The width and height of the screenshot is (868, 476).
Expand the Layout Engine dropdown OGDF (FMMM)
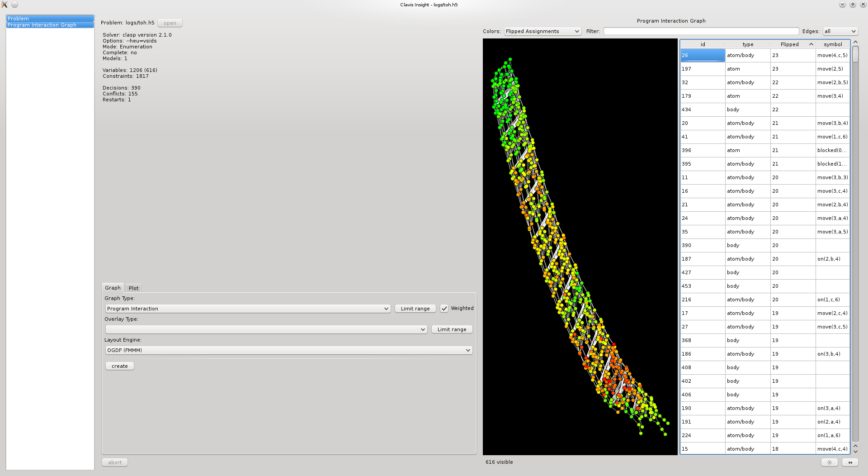[x=289, y=350]
